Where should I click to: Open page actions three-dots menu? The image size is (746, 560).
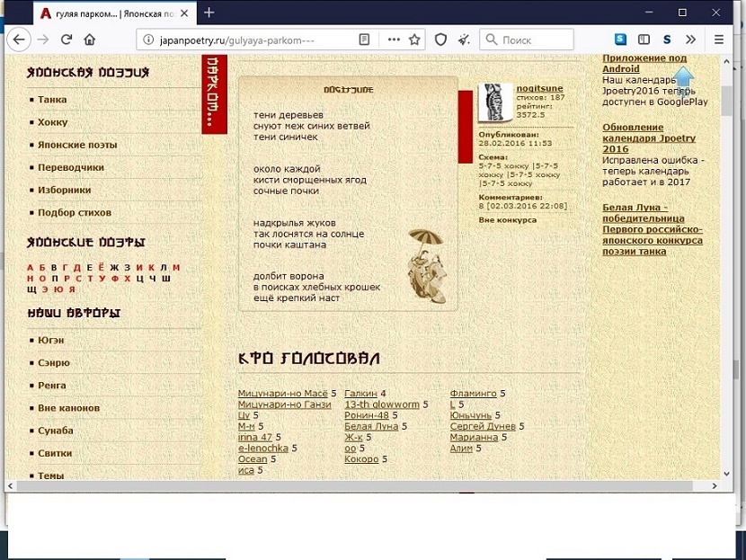tap(394, 40)
